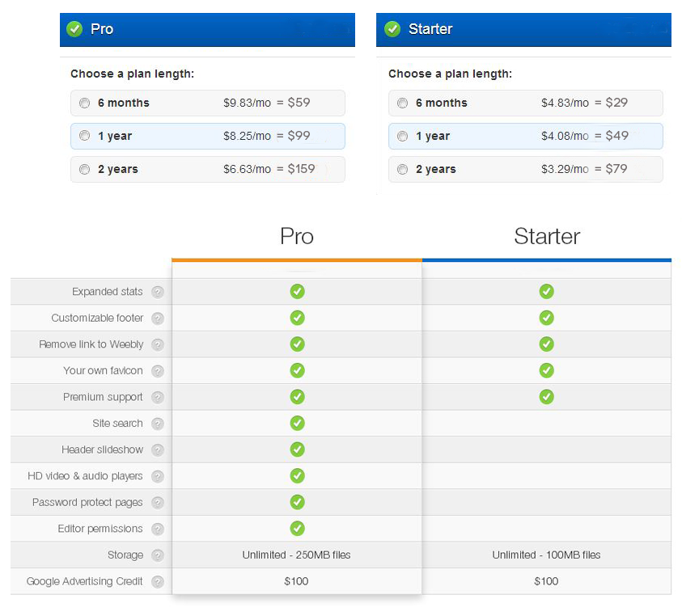Open help icon next to Header slideshow
The height and width of the screenshot is (616, 682).
pos(158,450)
